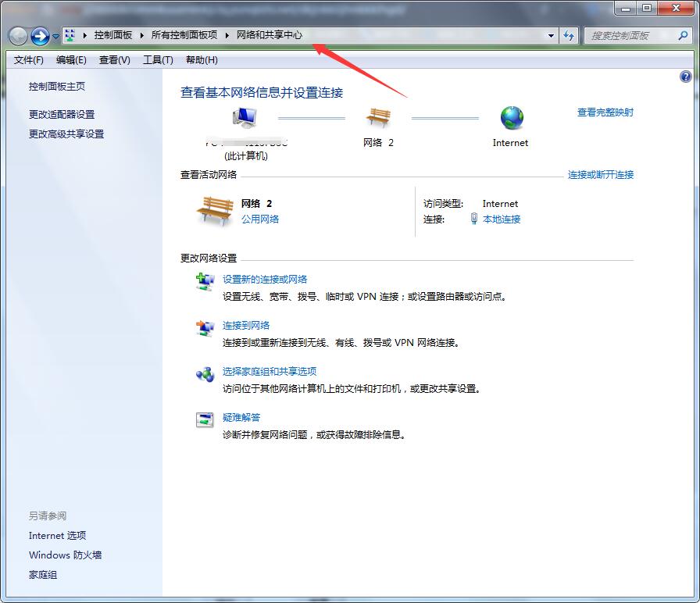Click the 疑难解答 troubleshooting icon
Viewport: 700px width, 603px height.
(x=205, y=420)
